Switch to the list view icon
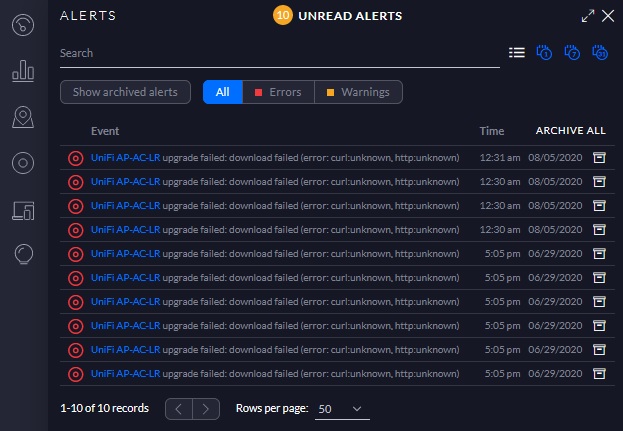Image resolution: width=623 pixels, height=431 pixels. point(517,52)
